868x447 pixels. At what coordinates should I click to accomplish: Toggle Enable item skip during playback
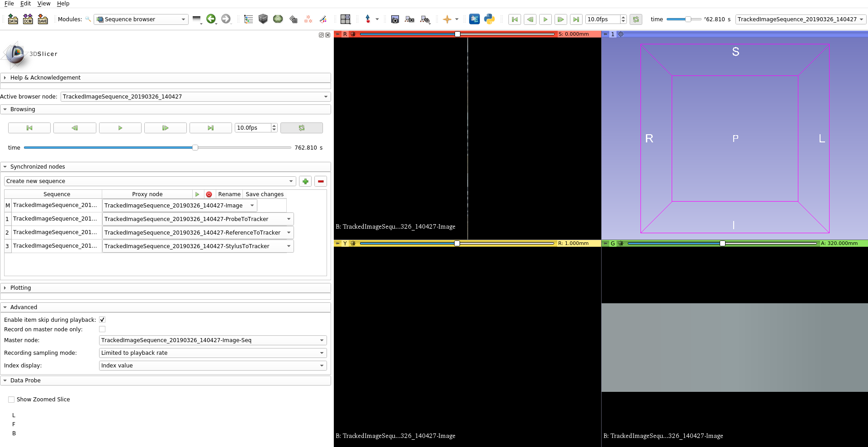tap(102, 319)
